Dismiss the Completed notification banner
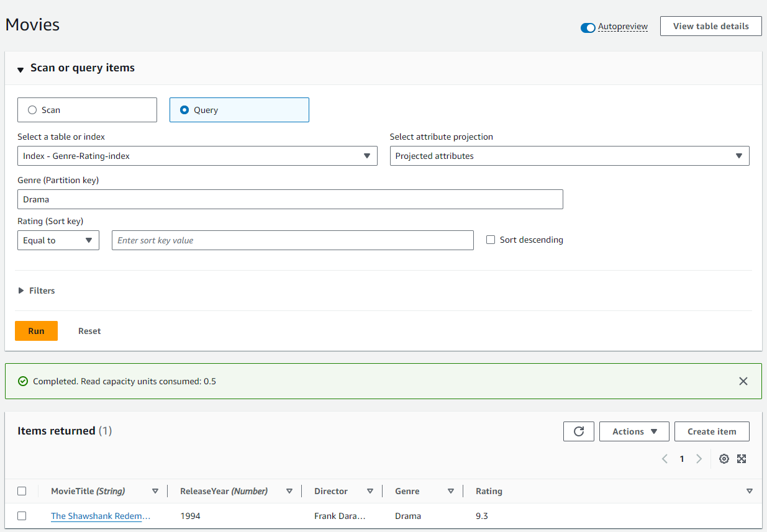 coord(743,381)
